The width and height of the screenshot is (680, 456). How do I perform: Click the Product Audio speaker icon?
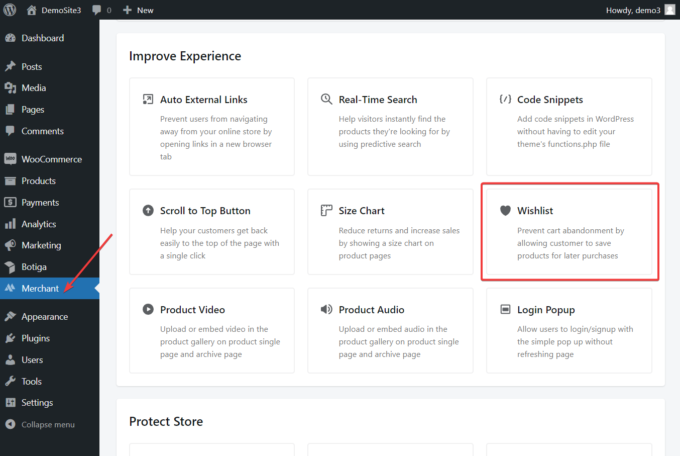(x=326, y=309)
